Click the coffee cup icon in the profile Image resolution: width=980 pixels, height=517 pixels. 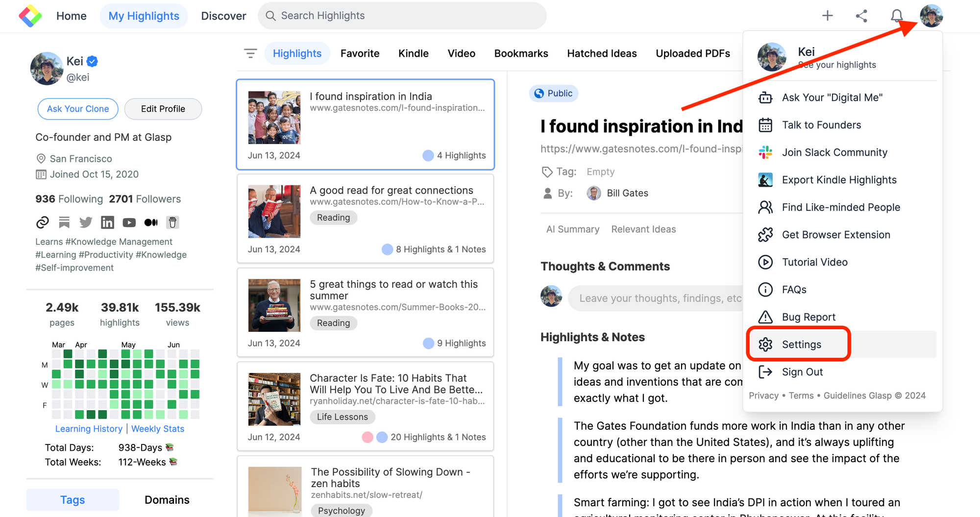pos(172,222)
